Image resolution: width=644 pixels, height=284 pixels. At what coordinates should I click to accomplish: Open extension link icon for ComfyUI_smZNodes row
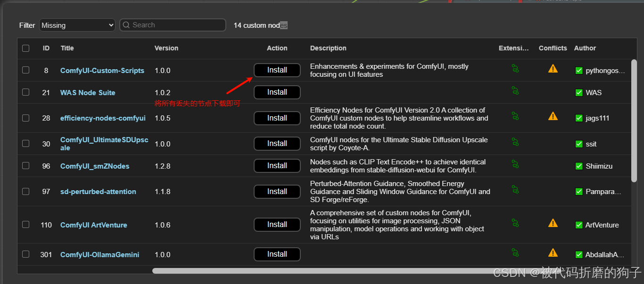[x=515, y=164]
